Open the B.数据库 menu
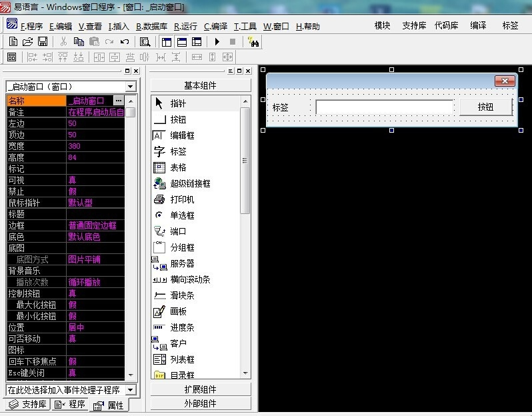The image size is (532, 416). 151,26
